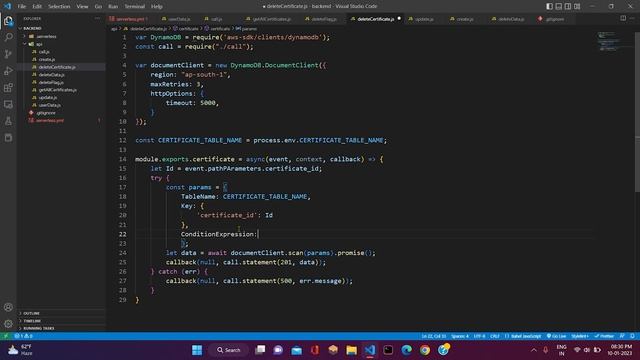Click the CRLF end-of-line indicator

click(495, 336)
